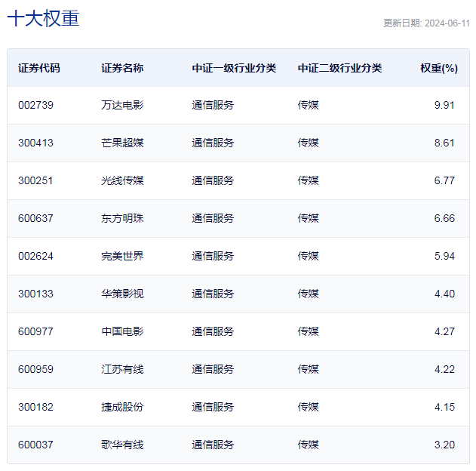
Task: Click weight value 6.66
Action: coord(444,218)
